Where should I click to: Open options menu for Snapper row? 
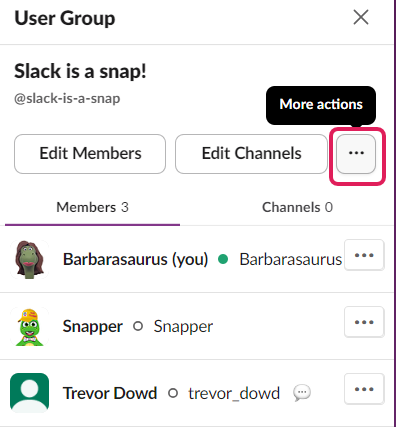(364, 322)
